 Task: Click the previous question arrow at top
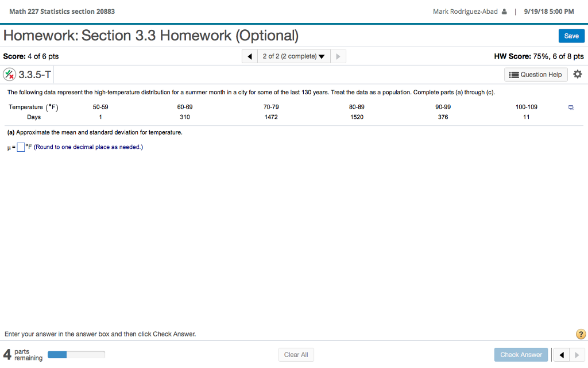(x=250, y=56)
